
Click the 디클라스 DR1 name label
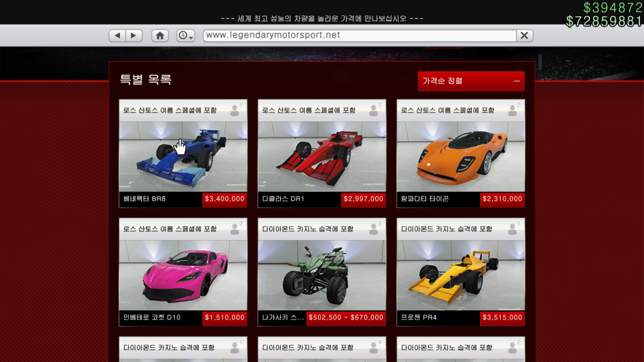pyautogui.click(x=283, y=199)
